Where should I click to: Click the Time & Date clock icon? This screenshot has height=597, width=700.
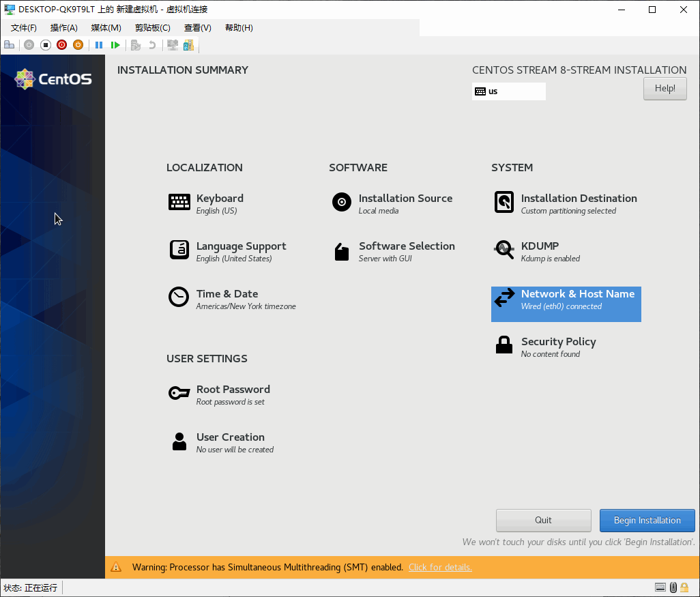coord(179,297)
